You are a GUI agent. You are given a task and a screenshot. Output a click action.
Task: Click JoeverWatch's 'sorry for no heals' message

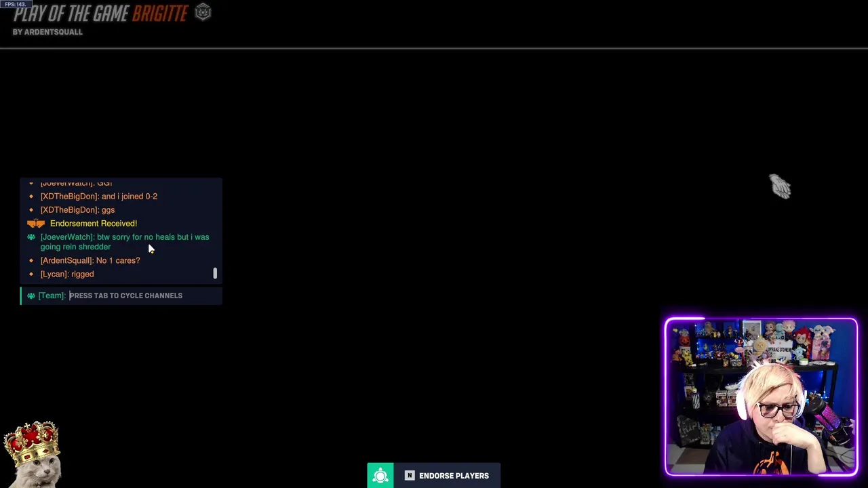coord(125,242)
